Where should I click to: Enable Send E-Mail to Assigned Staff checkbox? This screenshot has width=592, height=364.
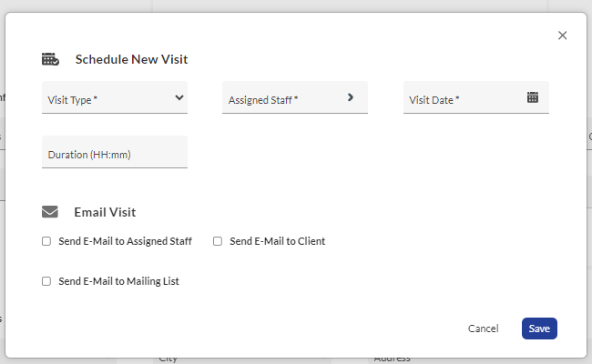(x=46, y=241)
